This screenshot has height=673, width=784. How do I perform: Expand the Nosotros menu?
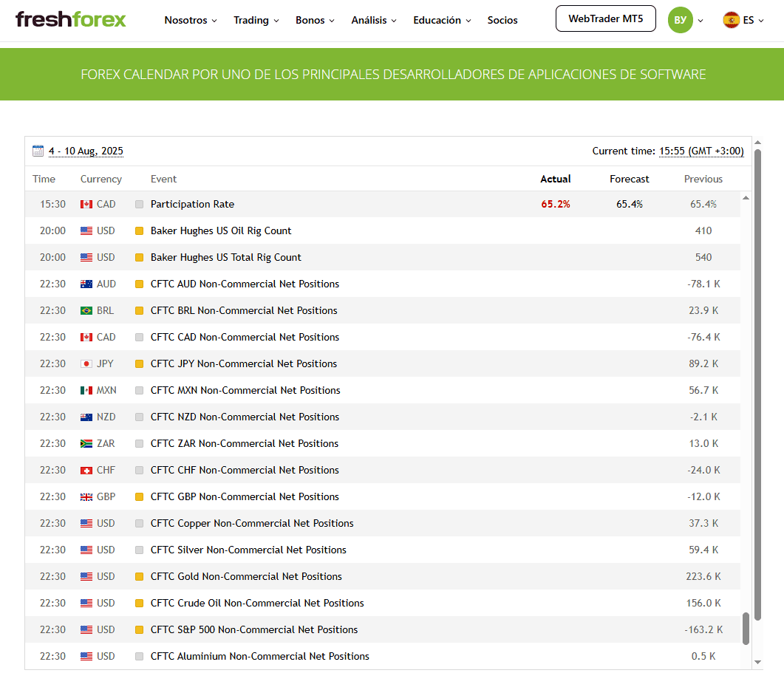(191, 20)
